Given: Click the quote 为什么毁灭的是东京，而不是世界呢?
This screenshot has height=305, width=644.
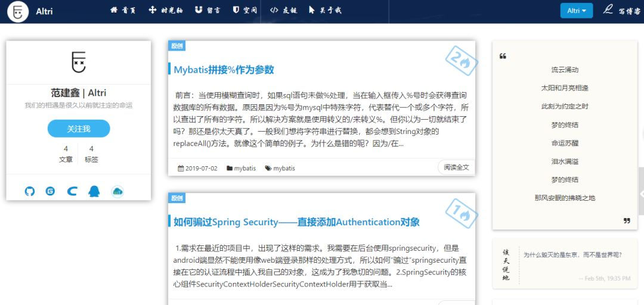Looking at the screenshot, I should click(572, 254).
